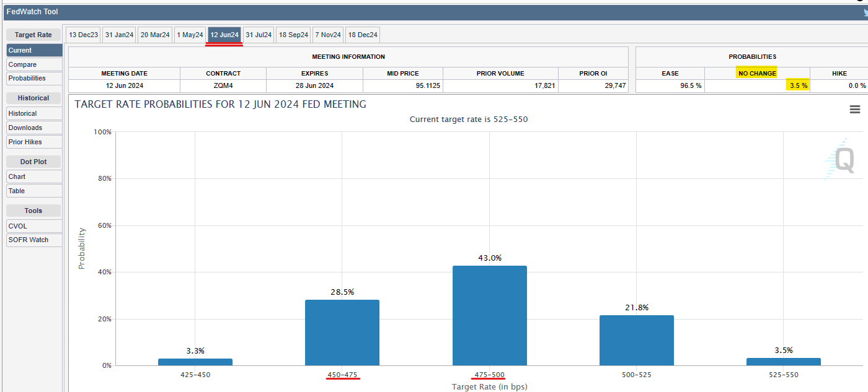Open the 20 Mar24 meeting tab
Image resolution: width=868 pixels, height=392 pixels.
[155, 35]
